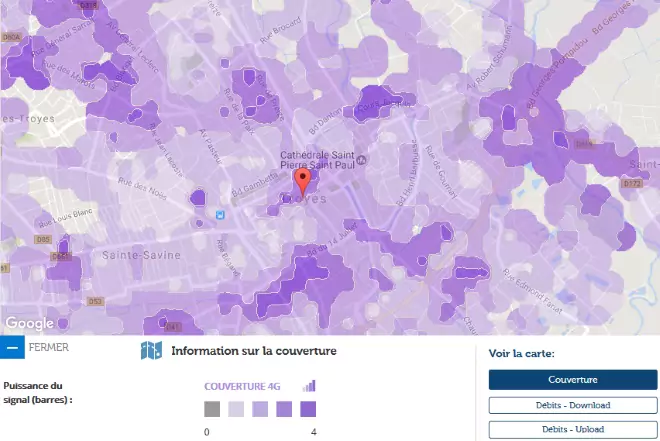The width and height of the screenshot is (660, 441).
Task: Click the Google logo on the map
Action: (x=29, y=323)
